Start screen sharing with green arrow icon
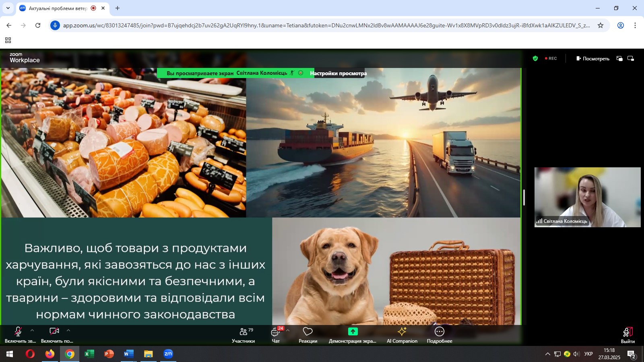Viewport: 644px width, 362px height. pyautogui.click(x=353, y=335)
